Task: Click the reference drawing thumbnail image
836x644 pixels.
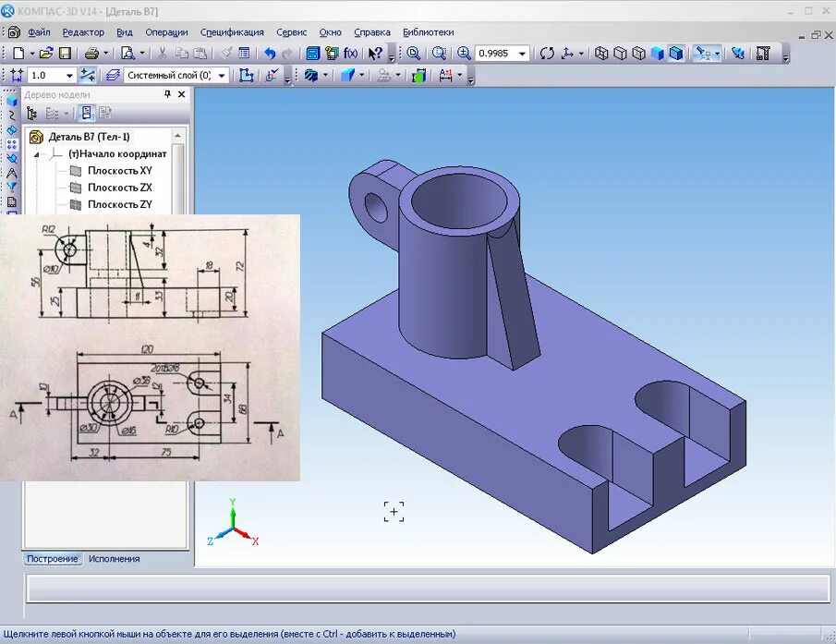Action: (150, 347)
